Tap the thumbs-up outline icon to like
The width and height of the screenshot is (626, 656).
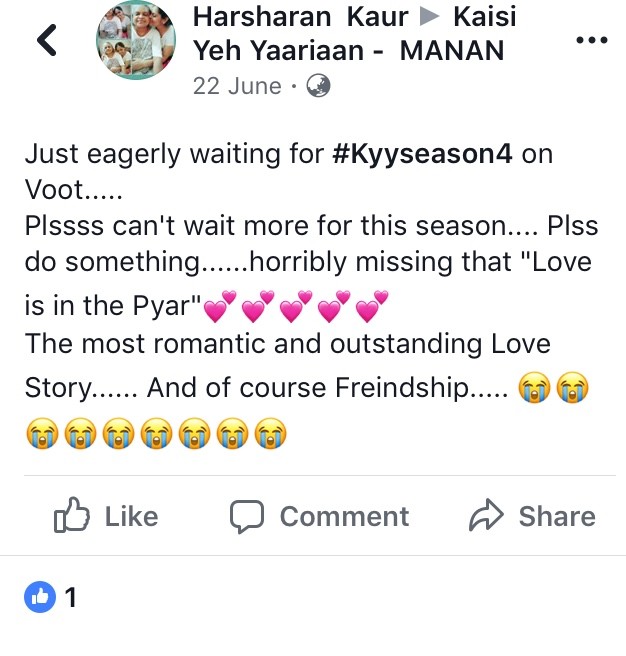coord(72,515)
